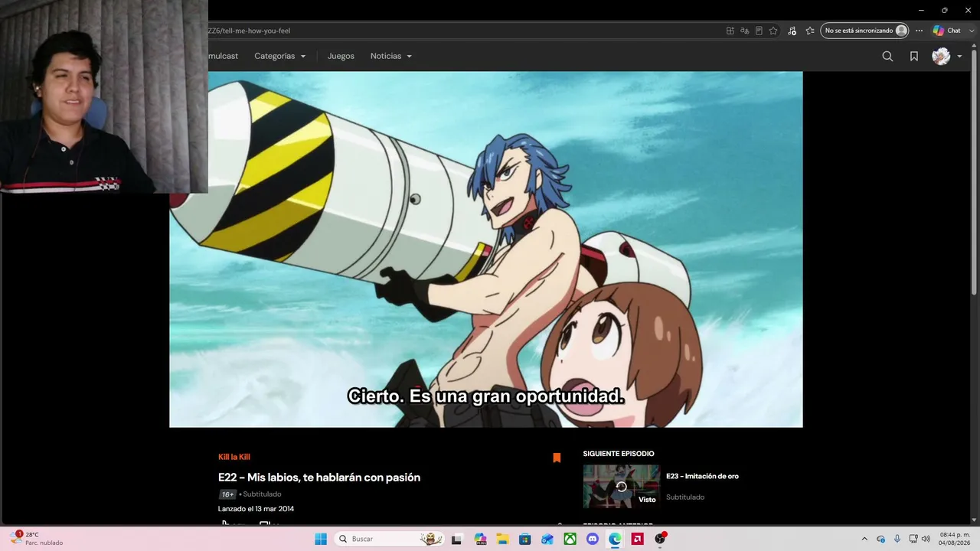The height and width of the screenshot is (551, 980).
Task: Open the weather widget showing 28°C
Action: tap(36, 539)
